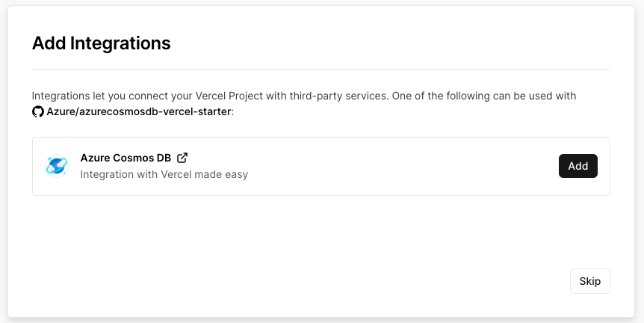Click the divider line below the heading

tap(321, 70)
